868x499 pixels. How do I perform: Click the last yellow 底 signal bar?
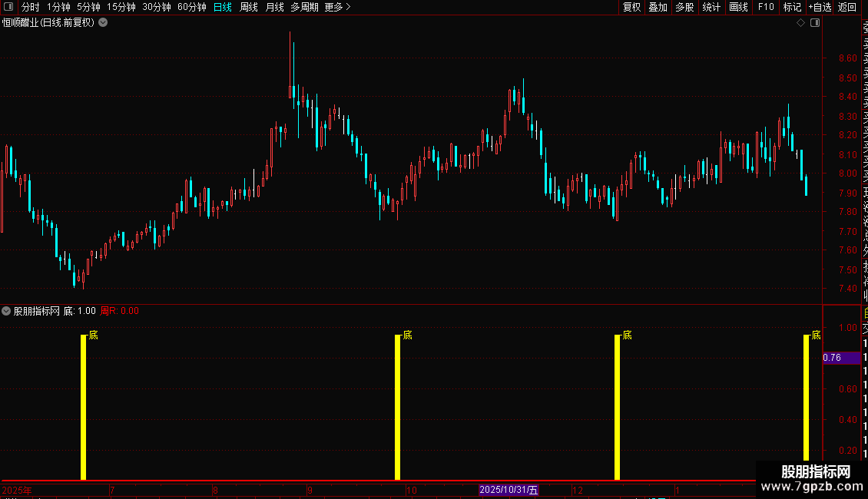pyautogui.click(x=806, y=397)
